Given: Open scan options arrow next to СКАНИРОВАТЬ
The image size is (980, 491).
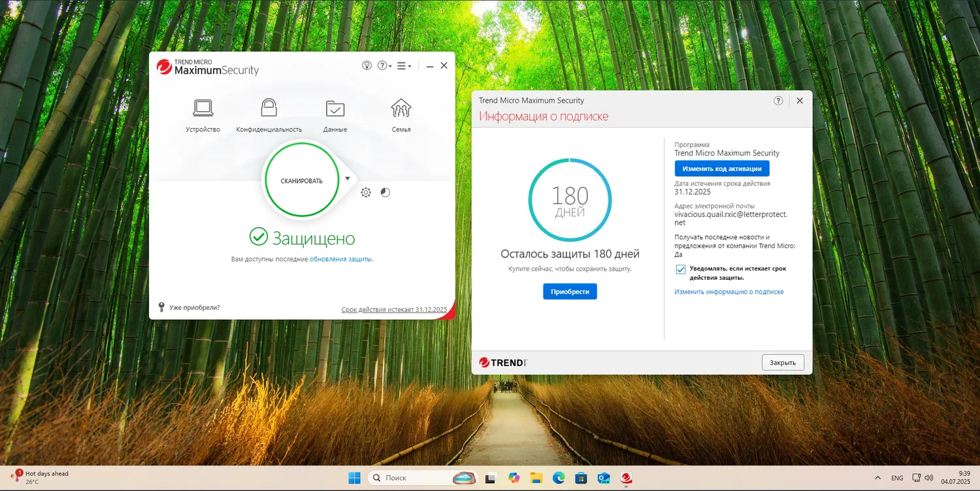Looking at the screenshot, I should pyautogui.click(x=347, y=177).
